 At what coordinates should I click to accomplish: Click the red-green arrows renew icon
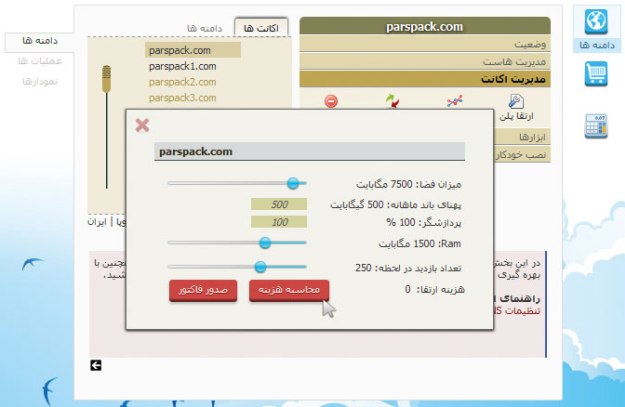393,101
